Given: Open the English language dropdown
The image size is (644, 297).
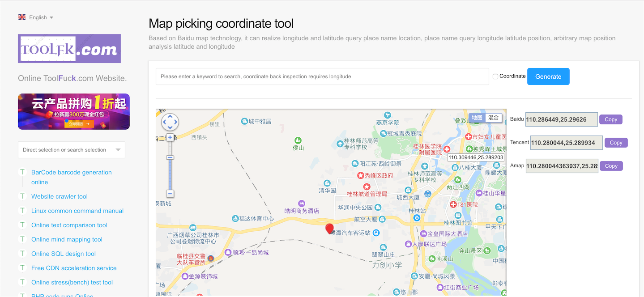Looking at the screenshot, I should 39,17.
